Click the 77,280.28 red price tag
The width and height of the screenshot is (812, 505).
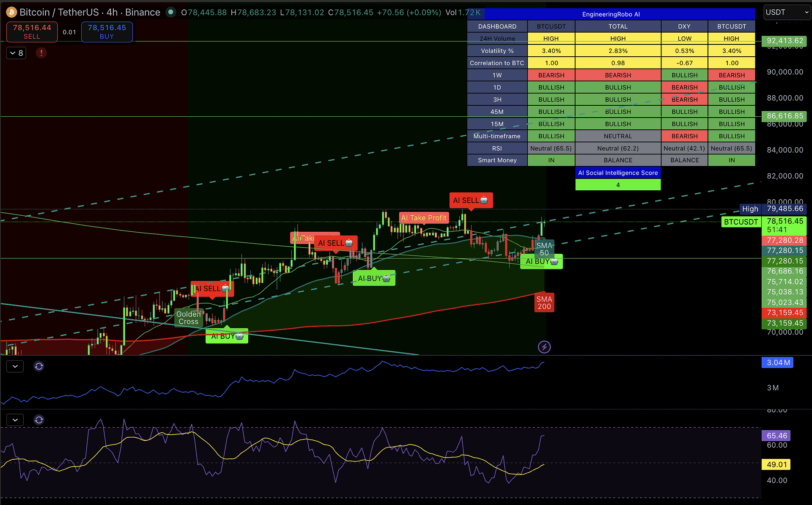[x=785, y=240]
